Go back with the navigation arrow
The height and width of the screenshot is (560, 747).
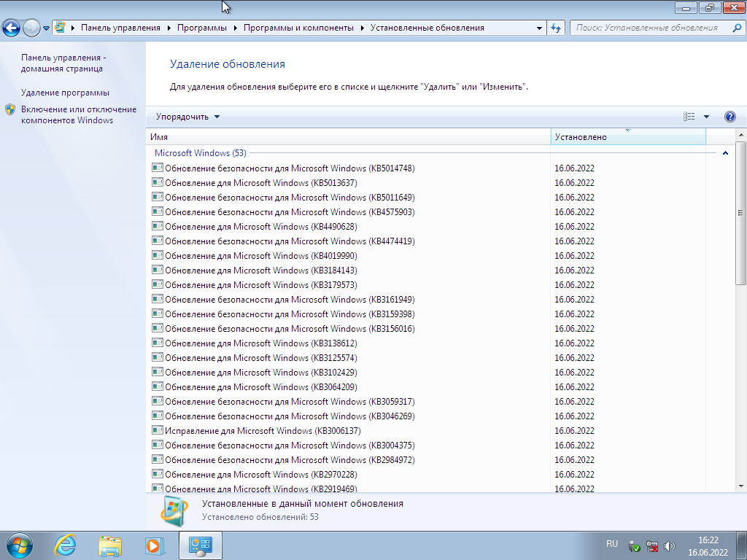(12, 28)
